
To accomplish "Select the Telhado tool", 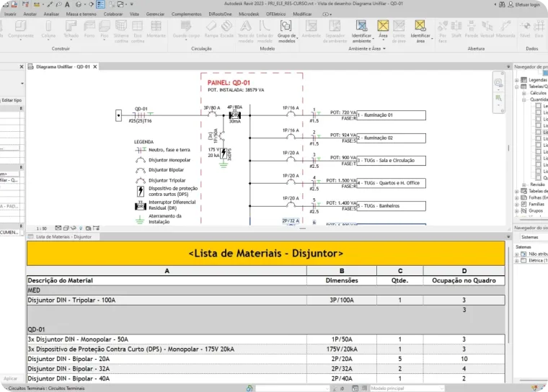I will tap(71, 30).
